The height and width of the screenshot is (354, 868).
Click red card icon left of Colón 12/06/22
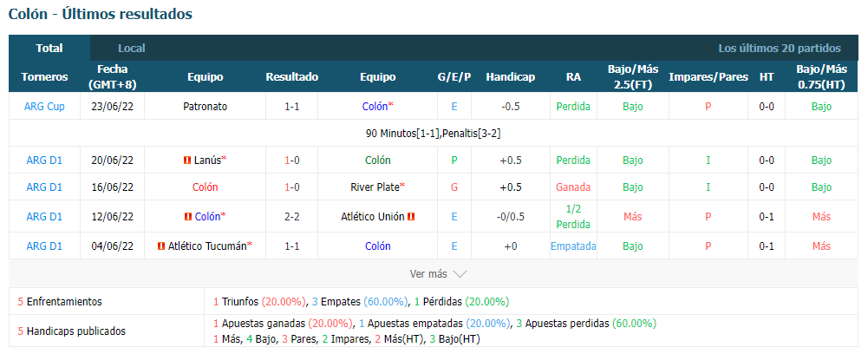[x=187, y=217]
